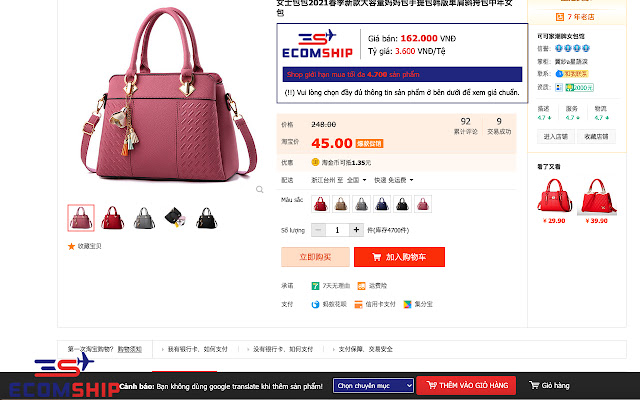This screenshot has width=640, height=400.
Task: Select the red handbag color option
Action: point(320,204)
